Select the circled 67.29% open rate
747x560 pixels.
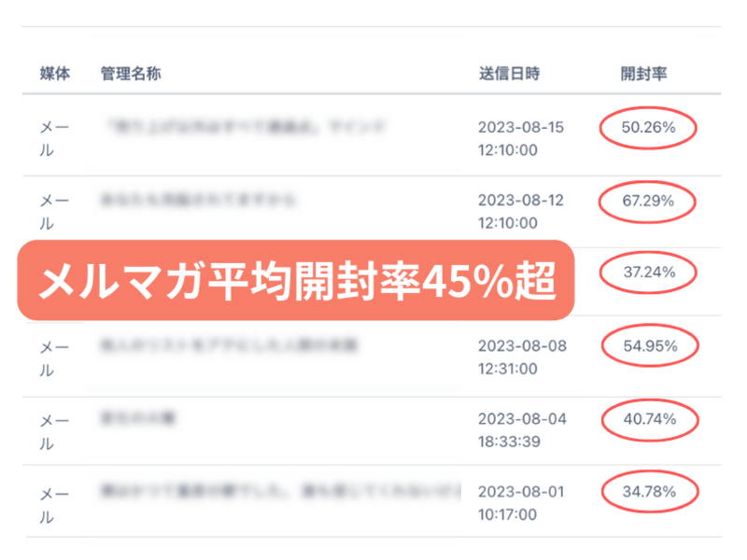648,200
